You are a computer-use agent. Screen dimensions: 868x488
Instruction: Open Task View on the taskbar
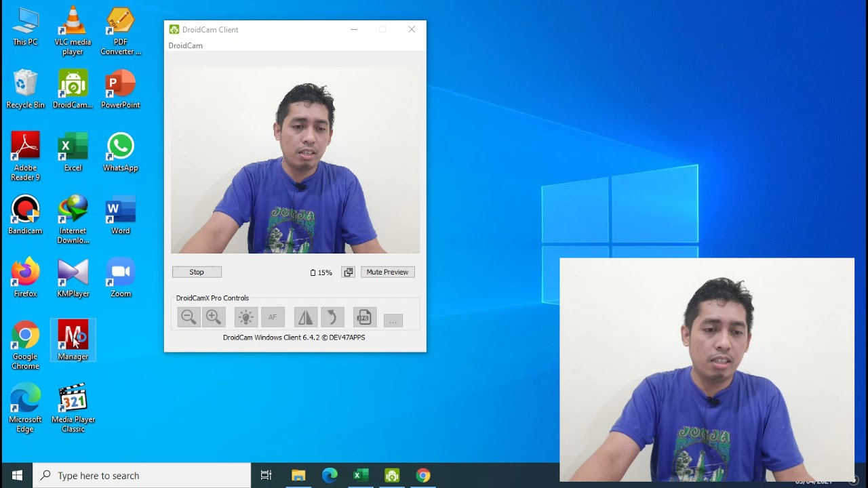(267, 475)
